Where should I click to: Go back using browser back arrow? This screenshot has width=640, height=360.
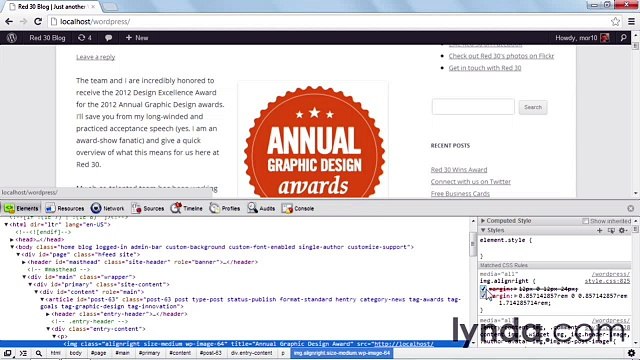click(x=9, y=22)
